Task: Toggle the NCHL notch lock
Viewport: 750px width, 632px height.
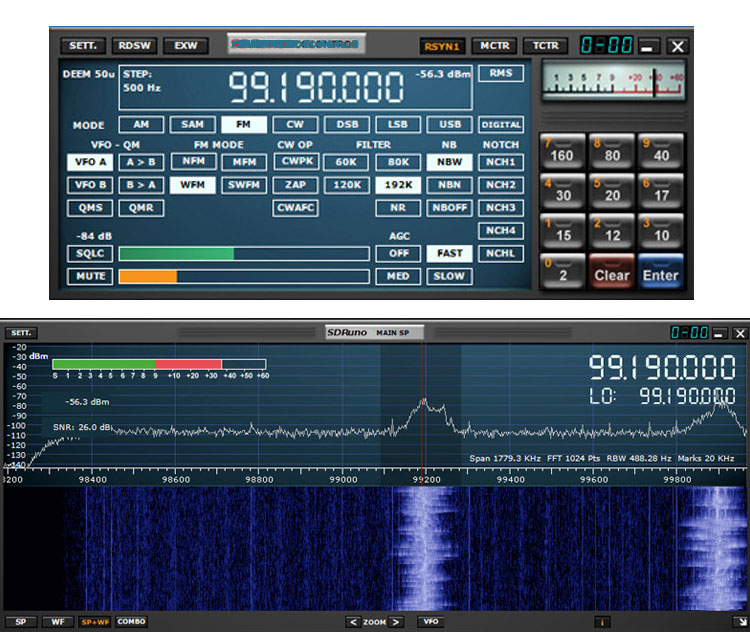Action: click(501, 254)
